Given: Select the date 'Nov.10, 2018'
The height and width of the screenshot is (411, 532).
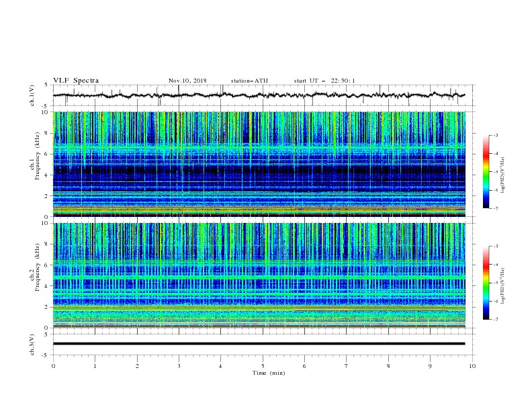Looking at the screenshot, I should [x=187, y=81].
